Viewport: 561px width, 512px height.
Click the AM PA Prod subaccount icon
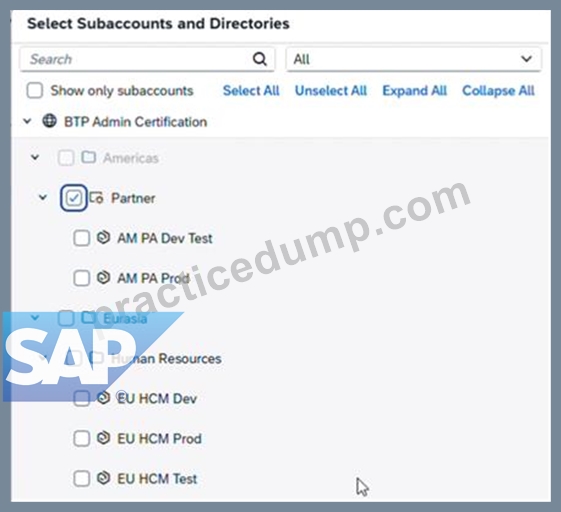click(x=103, y=278)
